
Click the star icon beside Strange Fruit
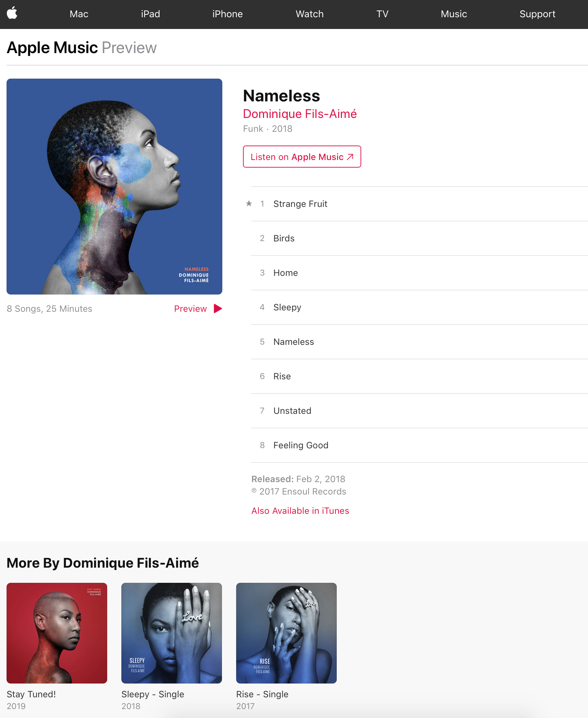[x=249, y=203]
